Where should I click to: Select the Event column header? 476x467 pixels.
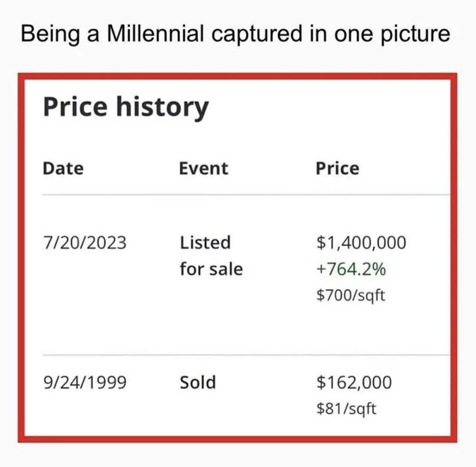tap(204, 168)
